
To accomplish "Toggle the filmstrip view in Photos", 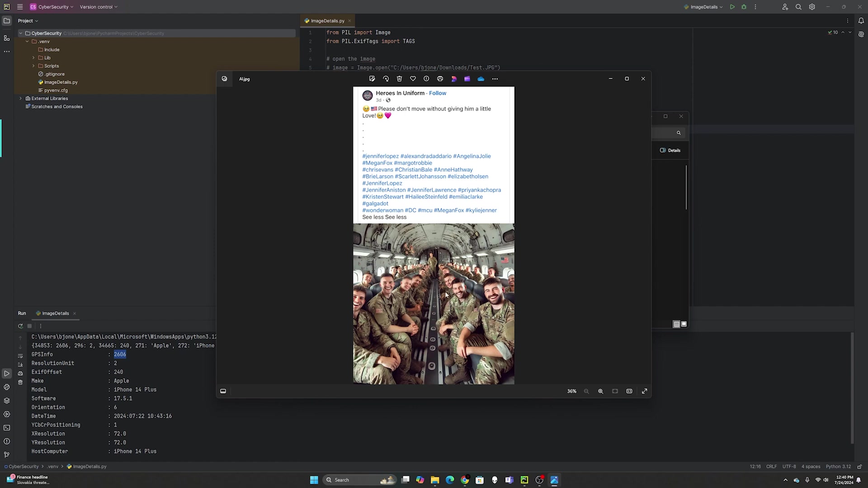I will click(x=223, y=391).
